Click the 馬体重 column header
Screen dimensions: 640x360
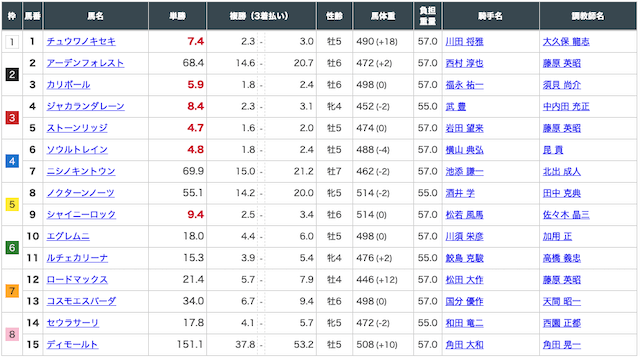[x=383, y=16]
